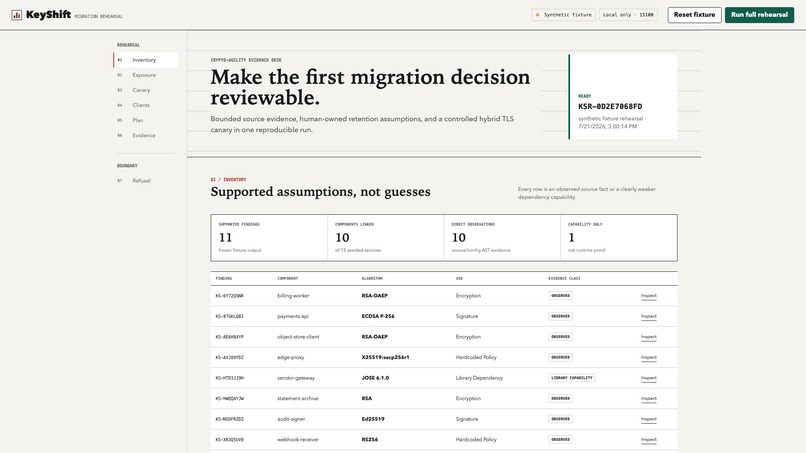
Task: Click the Finding column header
Action: [224, 278]
